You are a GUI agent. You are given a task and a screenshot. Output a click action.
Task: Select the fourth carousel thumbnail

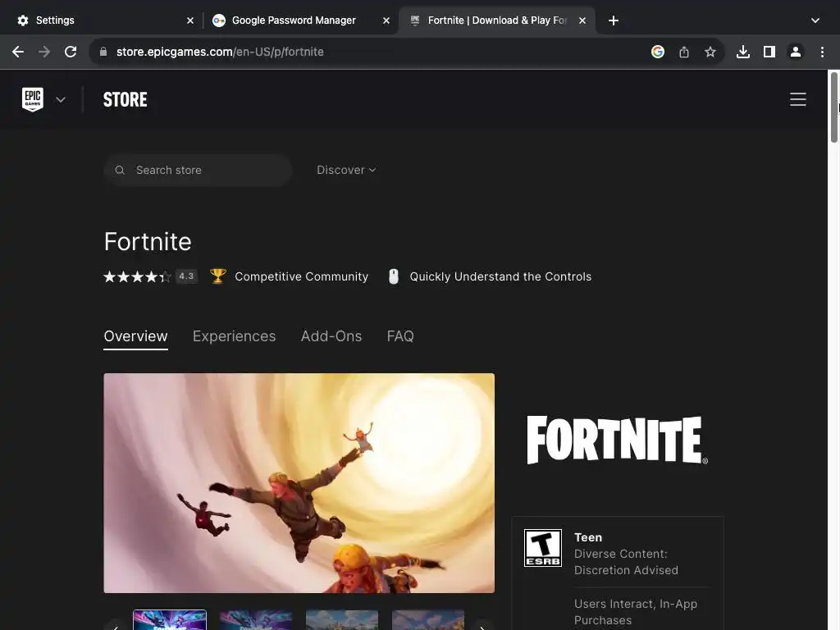(x=428, y=620)
